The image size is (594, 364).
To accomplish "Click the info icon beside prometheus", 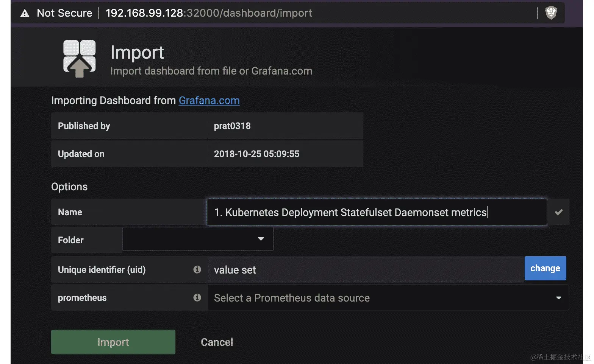I will tap(197, 297).
